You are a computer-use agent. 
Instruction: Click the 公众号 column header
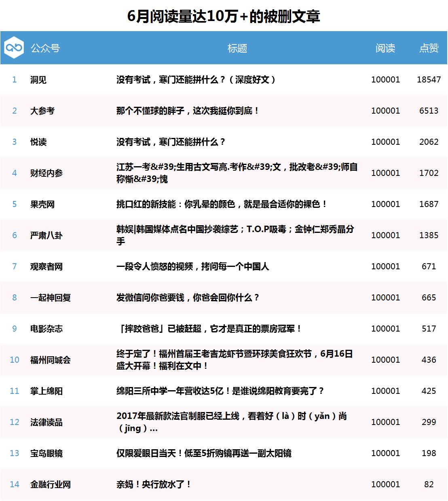(x=44, y=48)
